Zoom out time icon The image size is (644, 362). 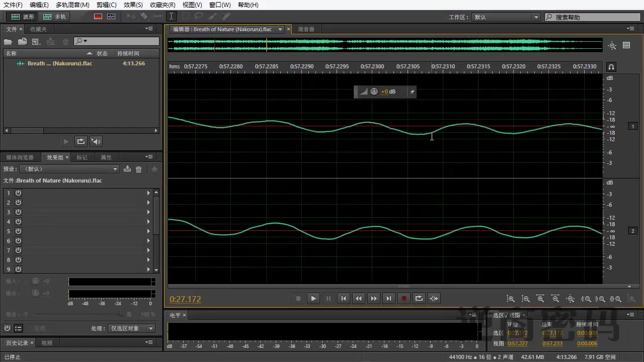click(555, 299)
